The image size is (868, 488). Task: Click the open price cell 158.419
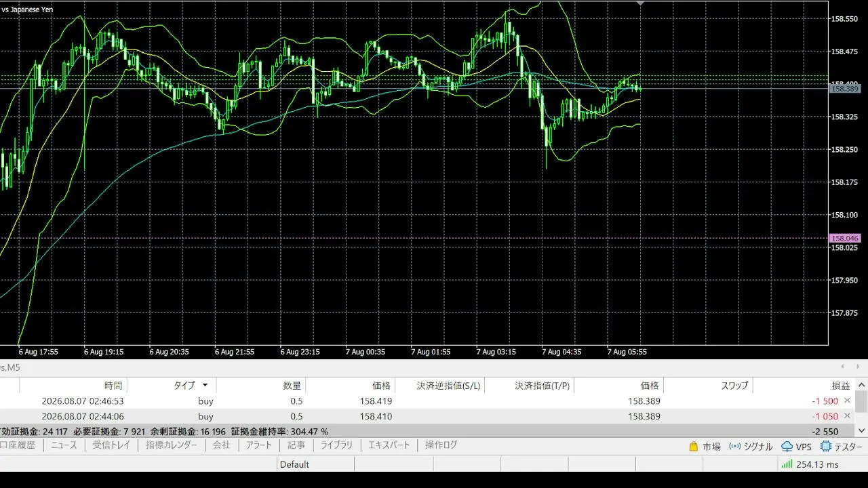(376, 401)
